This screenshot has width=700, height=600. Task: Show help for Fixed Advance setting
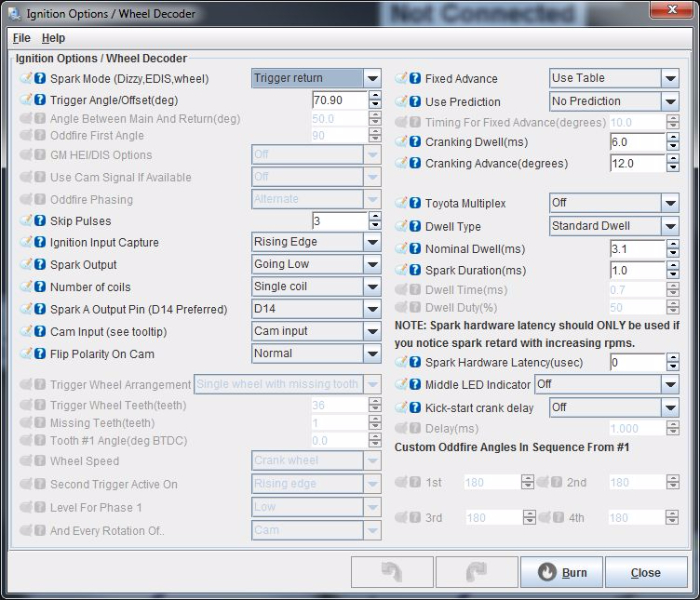point(415,78)
